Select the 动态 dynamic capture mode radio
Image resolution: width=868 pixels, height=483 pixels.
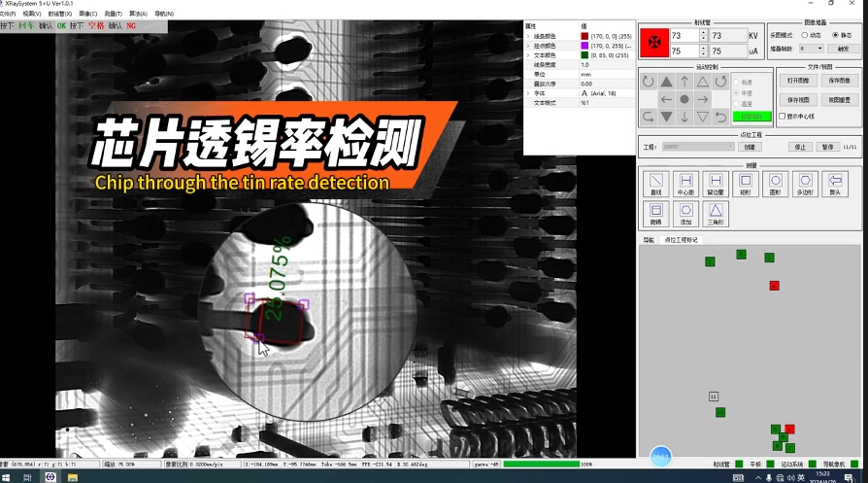point(805,35)
